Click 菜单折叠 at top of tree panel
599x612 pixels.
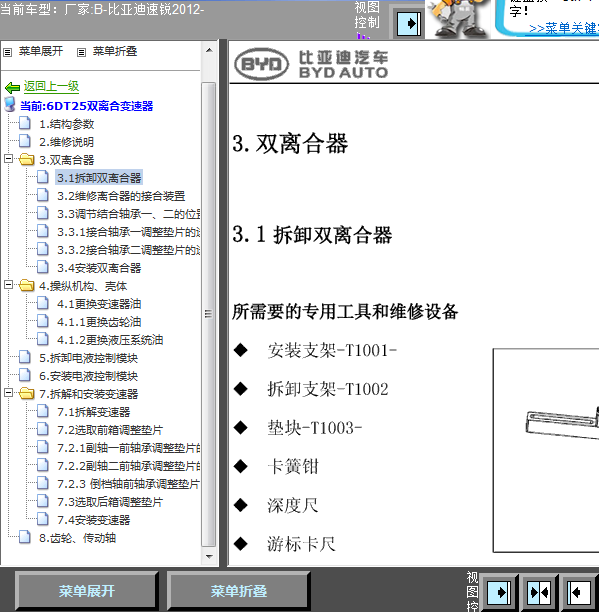tap(115, 51)
